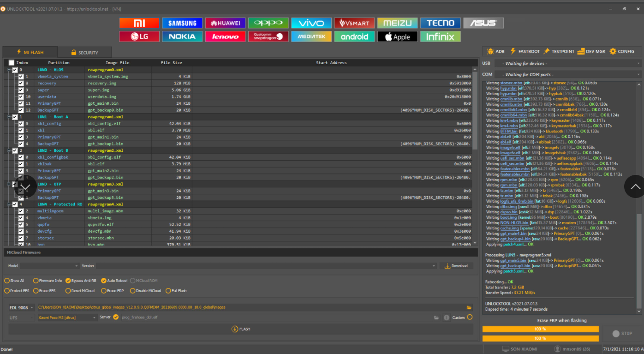Click the down chevron circle overlay
Image resolution: width=644 pixels, height=354 pixels.
point(26,187)
